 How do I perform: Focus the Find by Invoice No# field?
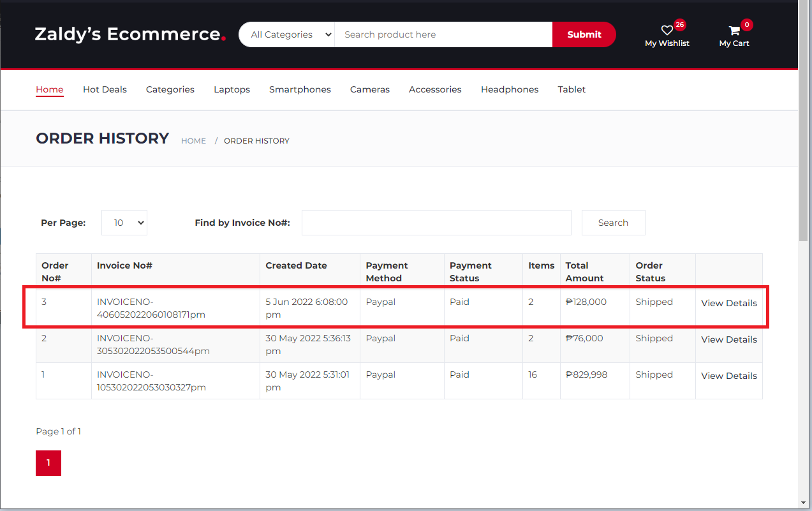tap(436, 223)
